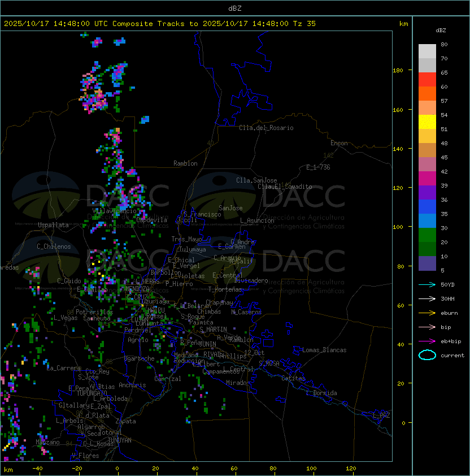Viewport: 470px width, 476px height.
Task: Click the 'Catitas' map label
Action: coord(293,378)
